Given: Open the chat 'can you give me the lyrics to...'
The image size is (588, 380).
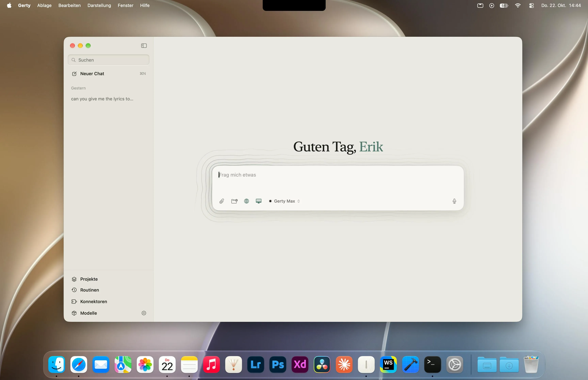Looking at the screenshot, I should click(x=109, y=99).
